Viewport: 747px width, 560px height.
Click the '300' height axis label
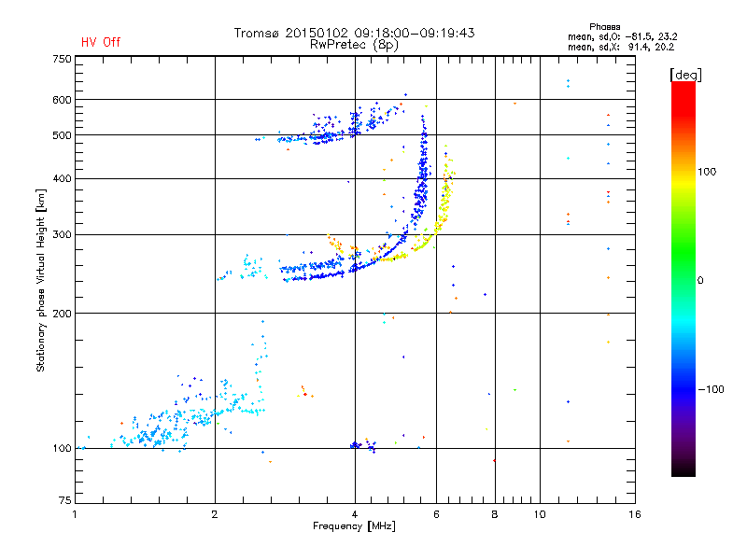pos(62,235)
